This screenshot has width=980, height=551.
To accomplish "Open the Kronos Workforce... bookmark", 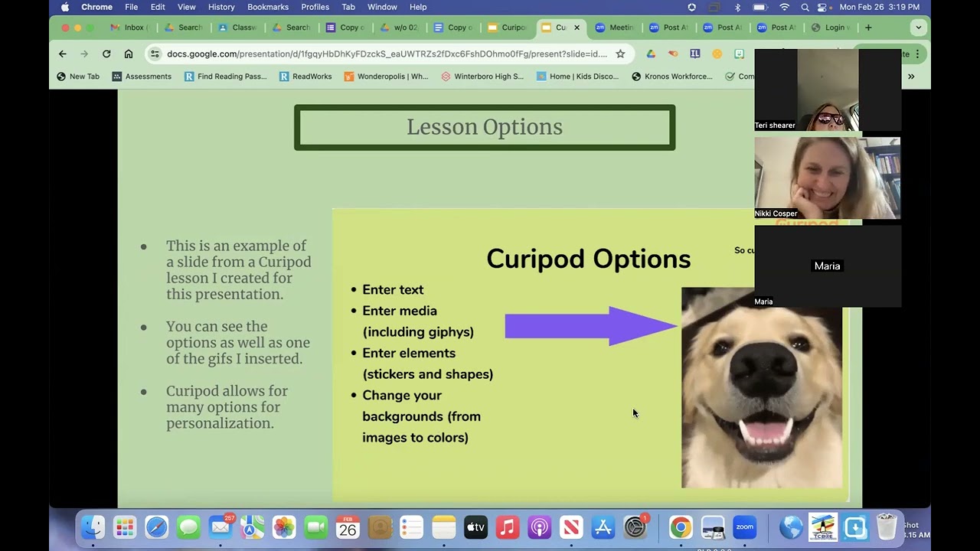I will click(x=671, y=77).
